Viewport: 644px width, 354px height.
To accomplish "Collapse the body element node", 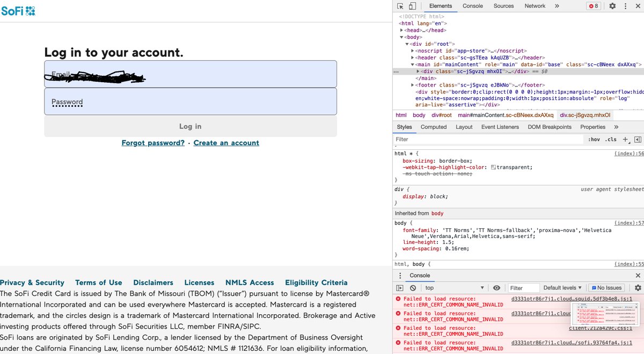I will (401, 37).
